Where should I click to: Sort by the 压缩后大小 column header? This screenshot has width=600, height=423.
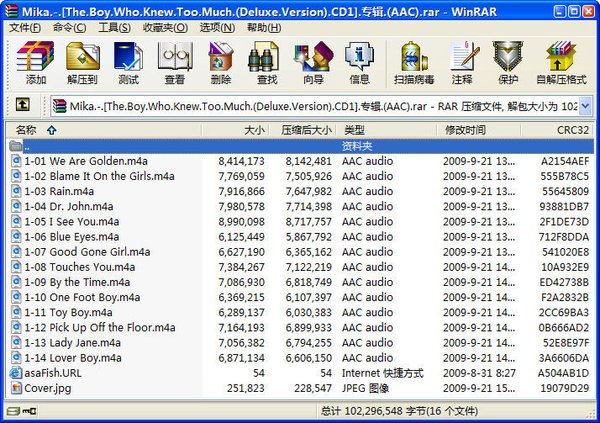coord(303,130)
